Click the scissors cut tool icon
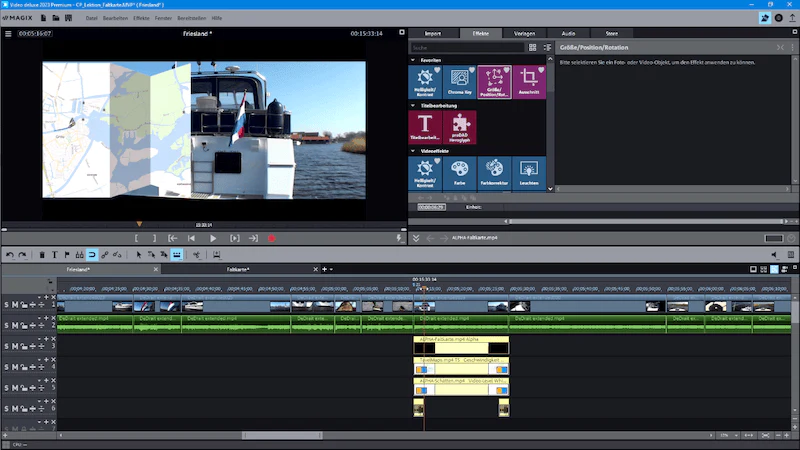The height and width of the screenshot is (450, 800). [x=196, y=255]
